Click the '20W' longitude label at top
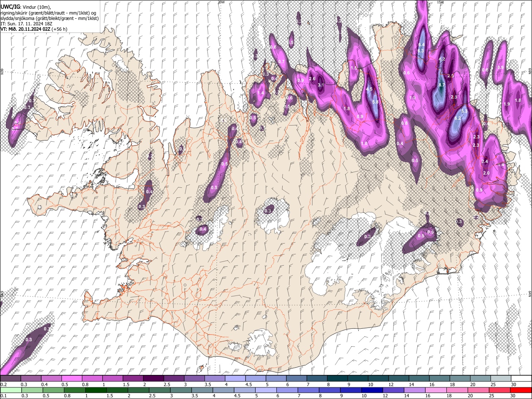Image resolution: width=532 pixels, height=399 pixels. coord(221,2)
